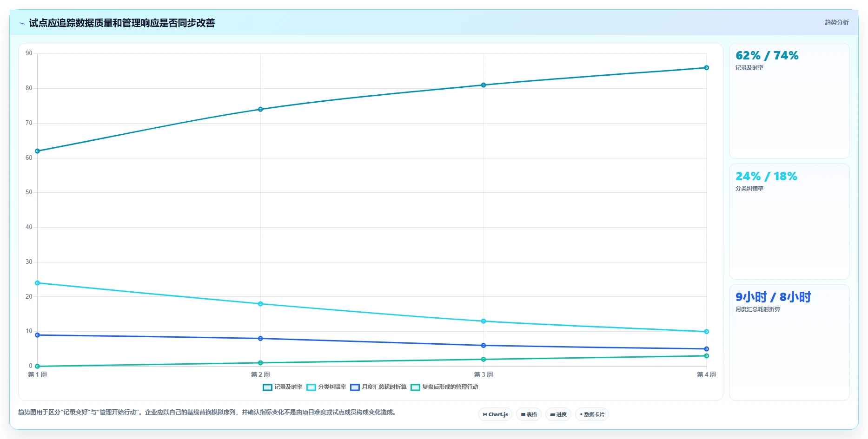This screenshot has height=439, width=868.
Task: Click the 第 1 周 x-axis label
Action: (x=38, y=374)
